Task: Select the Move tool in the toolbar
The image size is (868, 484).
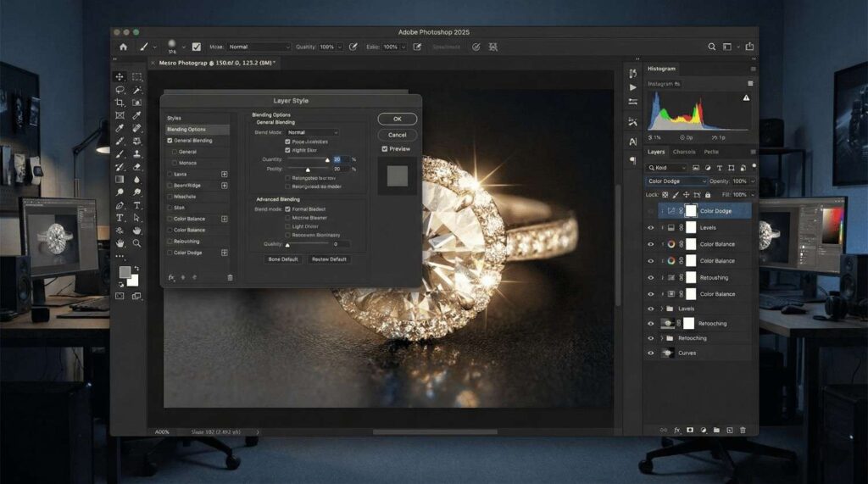Action: [x=120, y=77]
